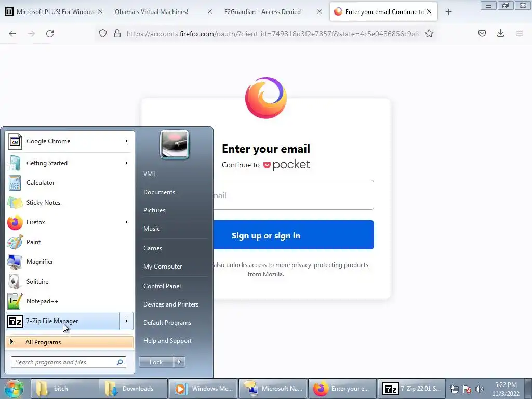Switch to E2Guardian Access Denied tab
Viewport: 532px width, 399px height.
pos(262,12)
